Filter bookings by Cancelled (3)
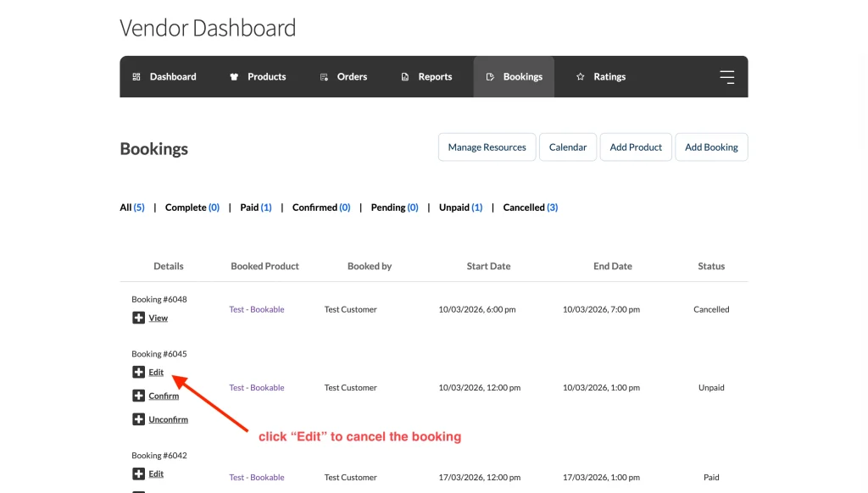 coord(531,208)
